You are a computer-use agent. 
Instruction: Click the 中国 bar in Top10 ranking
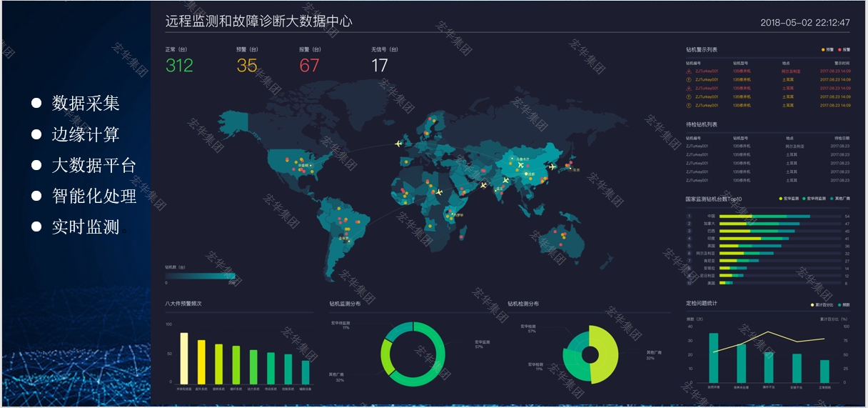(764, 216)
